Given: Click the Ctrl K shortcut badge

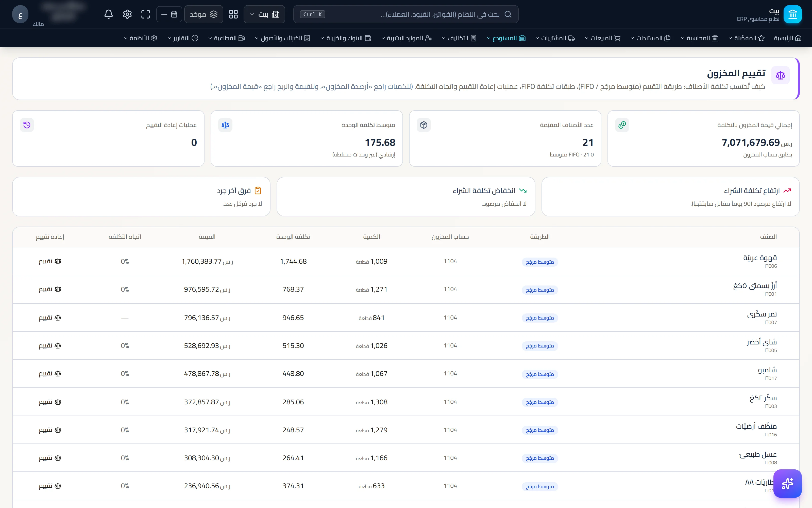Looking at the screenshot, I should click(x=312, y=14).
